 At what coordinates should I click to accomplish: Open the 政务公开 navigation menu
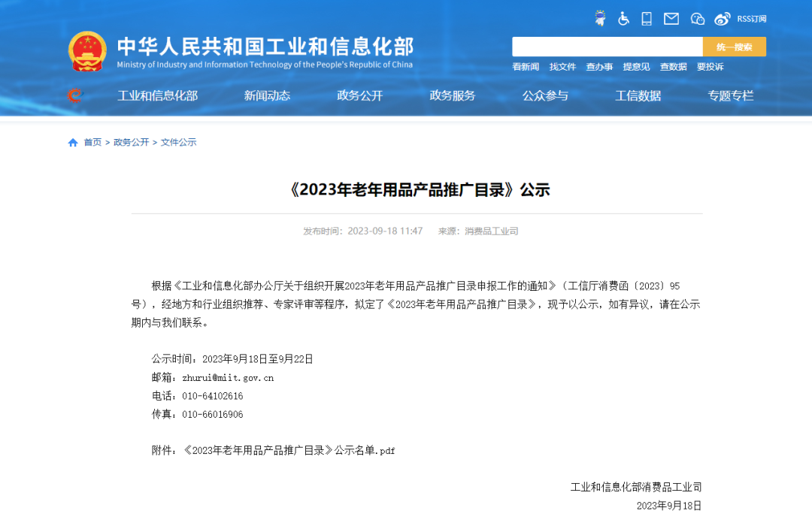[359, 95]
